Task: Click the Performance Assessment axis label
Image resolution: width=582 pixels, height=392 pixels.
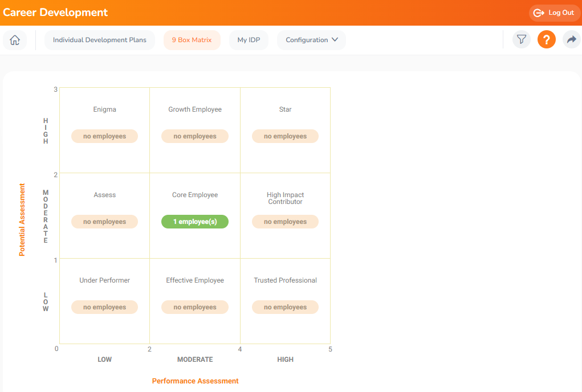Action: click(x=196, y=381)
